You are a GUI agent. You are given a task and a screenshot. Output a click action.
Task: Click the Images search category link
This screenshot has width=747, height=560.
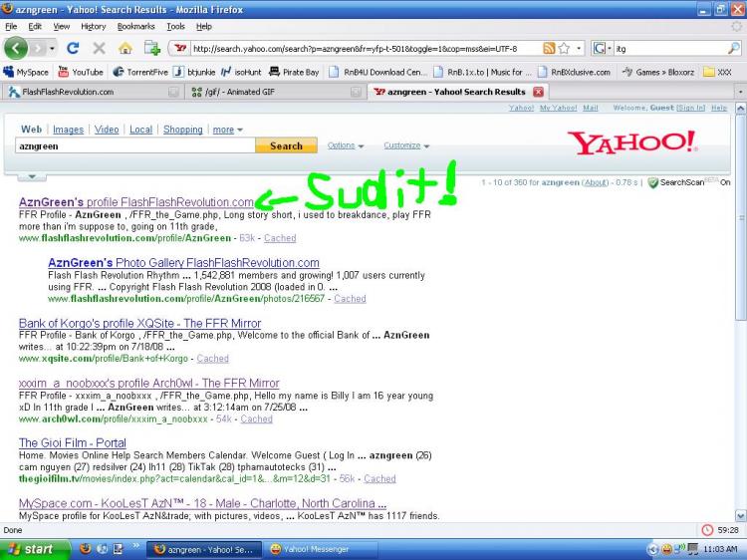(68, 130)
